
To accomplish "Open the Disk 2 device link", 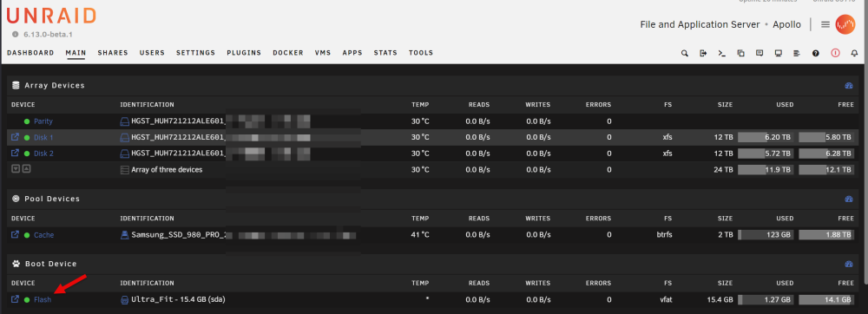I will pyautogui.click(x=43, y=154).
